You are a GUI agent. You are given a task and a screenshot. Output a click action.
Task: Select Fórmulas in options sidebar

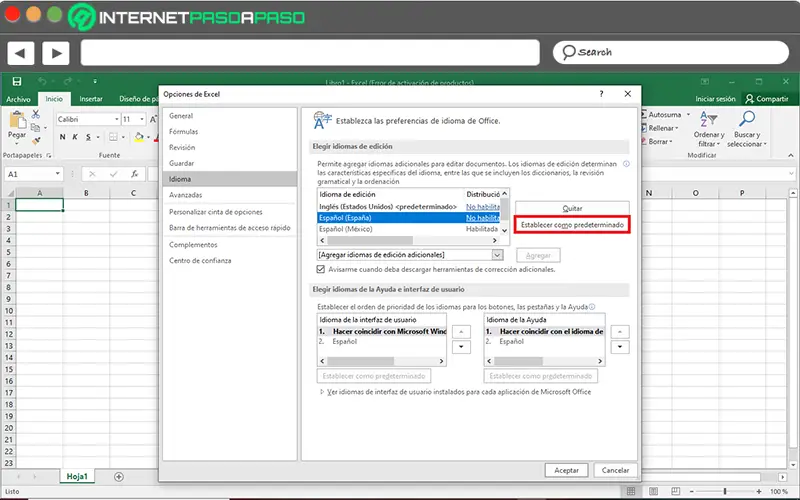(230, 132)
